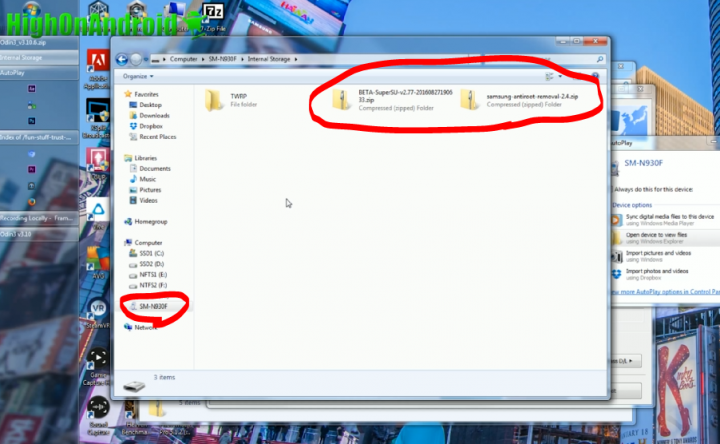This screenshot has height=444, width=720.
Task: Open the Music library
Action: [143, 179]
